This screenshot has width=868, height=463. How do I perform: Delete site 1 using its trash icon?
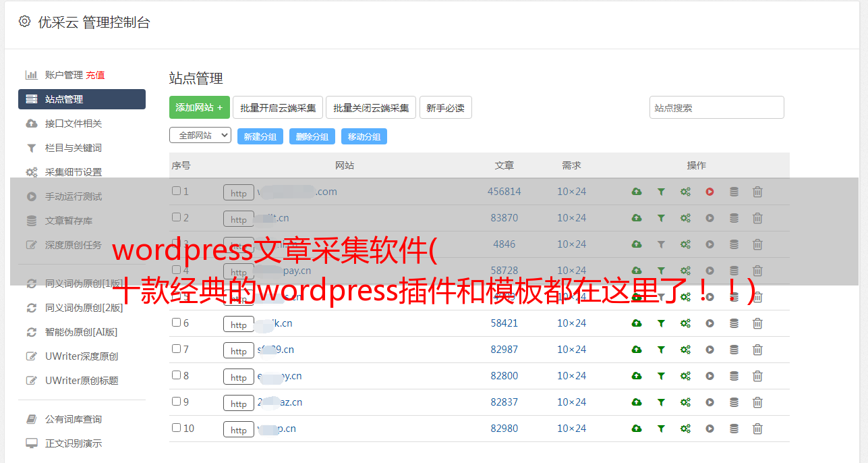[757, 192]
